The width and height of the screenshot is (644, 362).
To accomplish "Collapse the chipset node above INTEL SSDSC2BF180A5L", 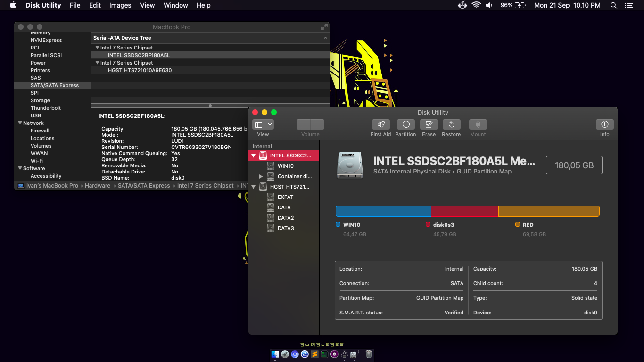I will point(97,48).
